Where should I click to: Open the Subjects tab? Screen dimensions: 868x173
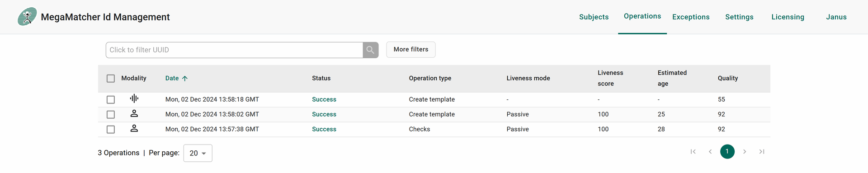[x=594, y=17]
